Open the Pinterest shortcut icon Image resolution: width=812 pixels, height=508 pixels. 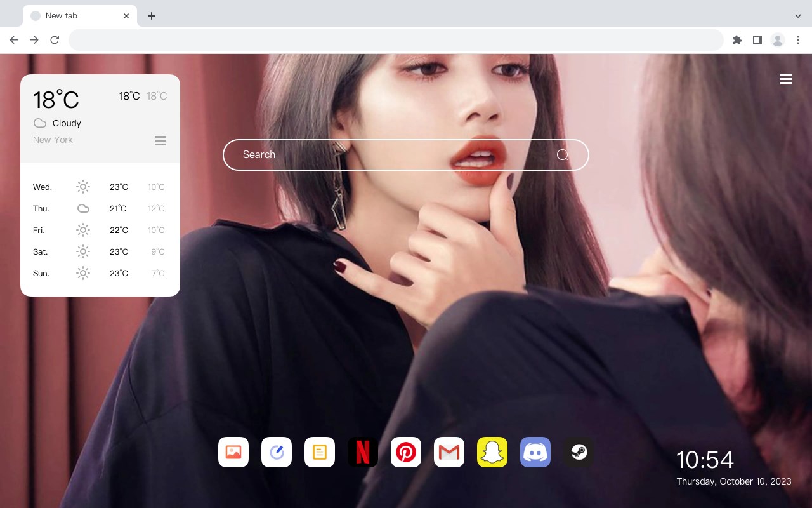(406, 452)
